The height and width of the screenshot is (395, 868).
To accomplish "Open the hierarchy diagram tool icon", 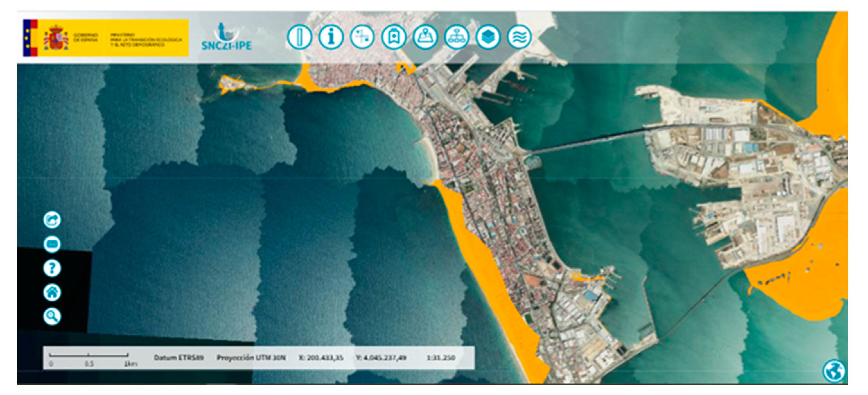I will pos(456,37).
